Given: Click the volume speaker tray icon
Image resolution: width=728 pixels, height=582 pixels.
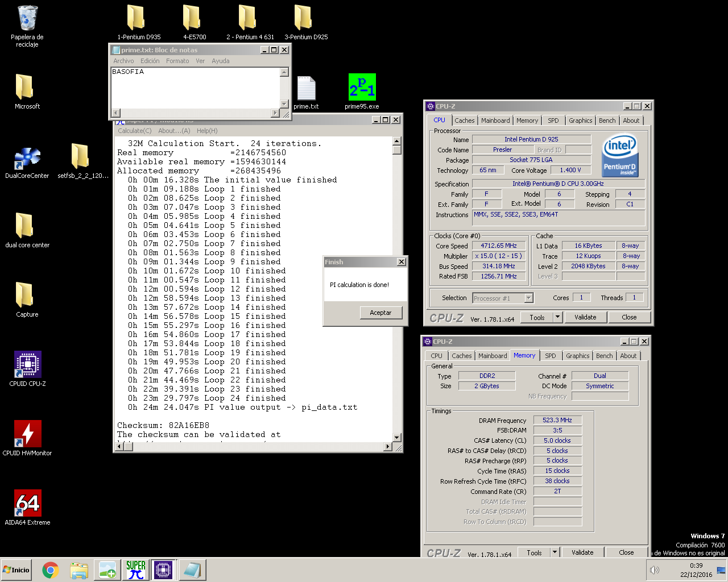Looking at the screenshot, I should (x=655, y=570).
